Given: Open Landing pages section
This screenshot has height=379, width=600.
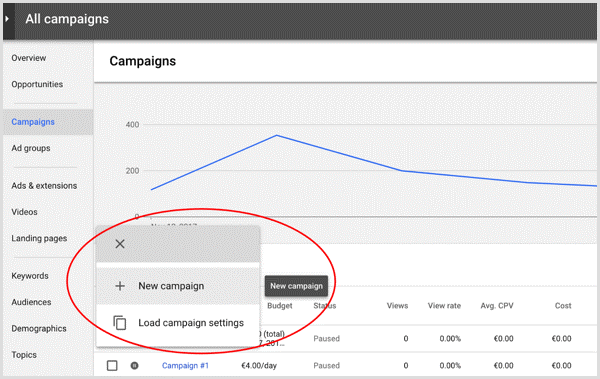Looking at the screenshot, I should 39,239.
